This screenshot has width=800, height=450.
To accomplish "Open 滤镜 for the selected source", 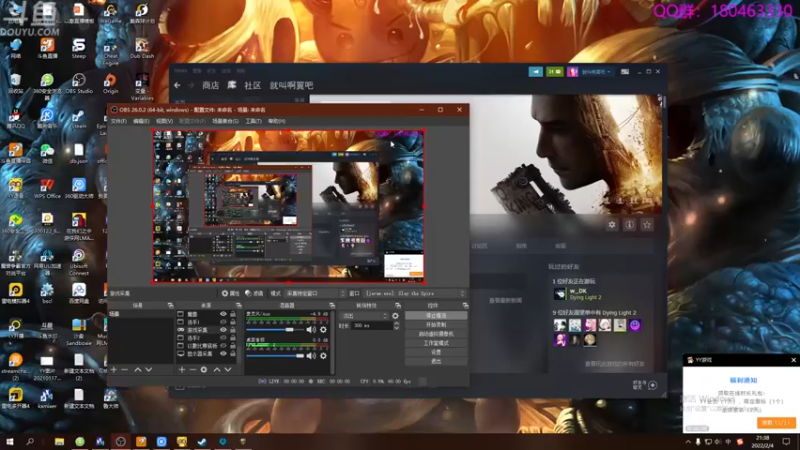I will coord(254,293).
